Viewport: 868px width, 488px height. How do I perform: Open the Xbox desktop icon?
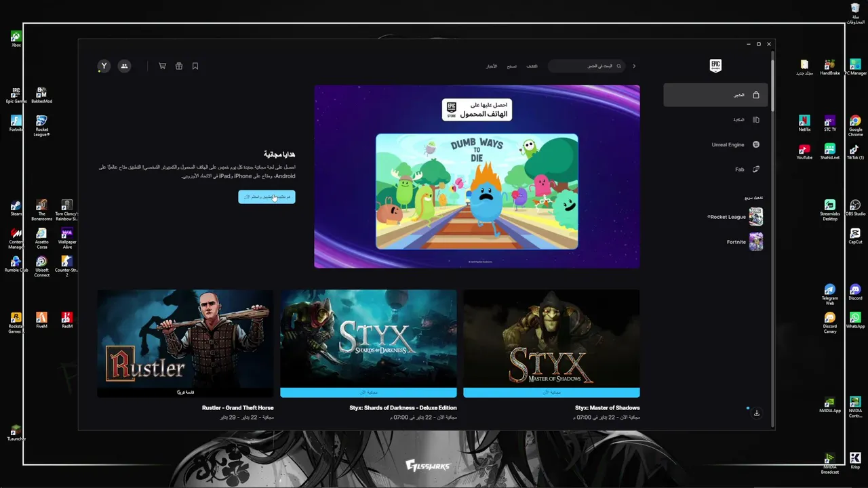(16, 39)
